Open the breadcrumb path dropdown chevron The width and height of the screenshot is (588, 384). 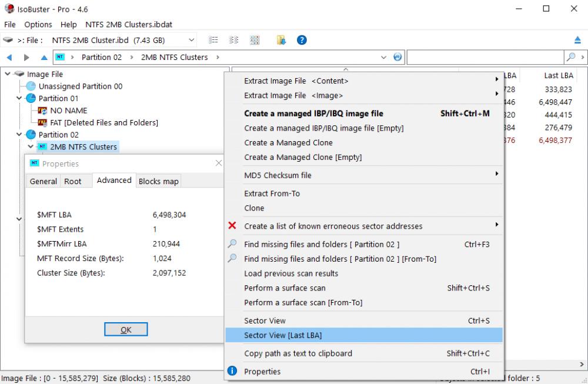point(384,57)
